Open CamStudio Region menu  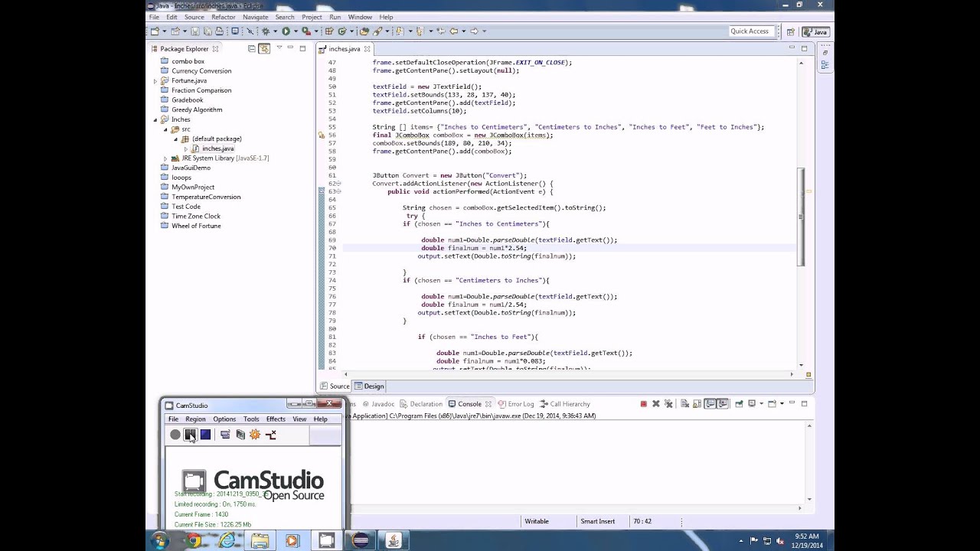(195, 419)
